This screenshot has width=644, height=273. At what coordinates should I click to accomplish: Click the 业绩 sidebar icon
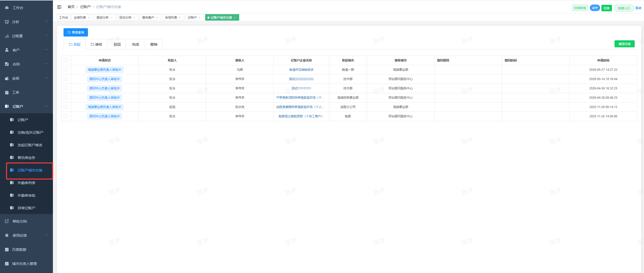7,78
